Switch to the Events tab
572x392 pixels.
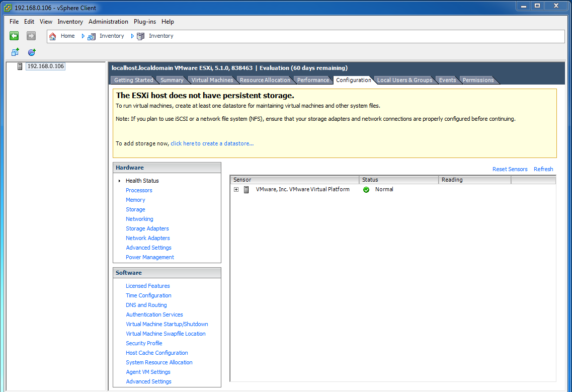(x=448, y=80)
